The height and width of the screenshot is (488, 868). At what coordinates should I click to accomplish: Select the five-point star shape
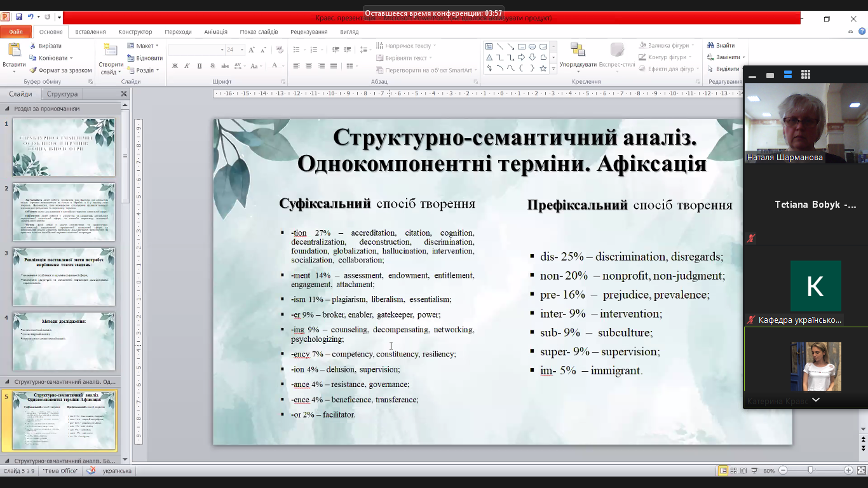(543, 68)
